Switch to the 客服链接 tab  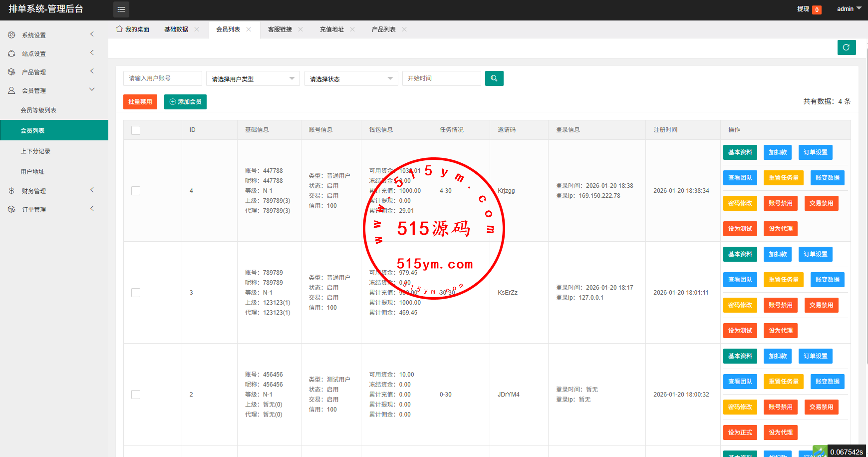pyautogui.click(x=280, y=29)
